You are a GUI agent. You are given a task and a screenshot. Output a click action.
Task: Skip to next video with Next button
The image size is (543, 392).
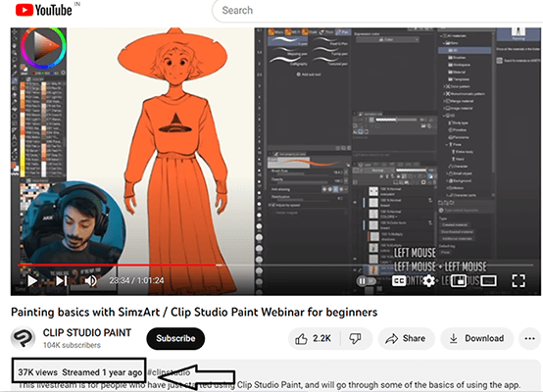[x=62, y=281]
